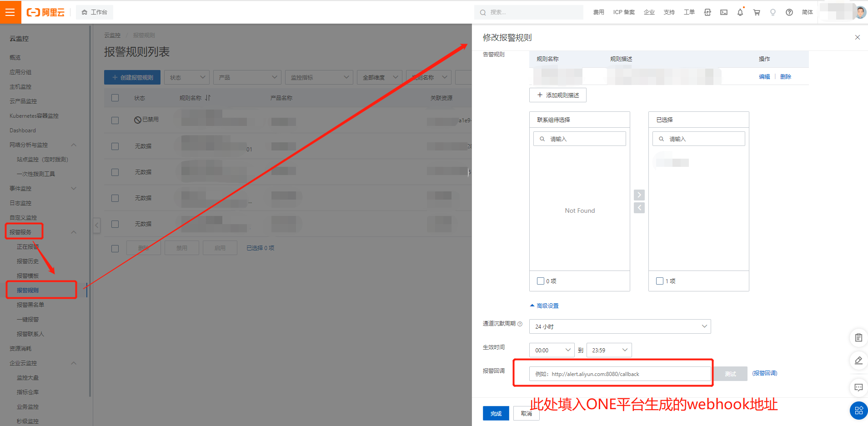Open the 通道沉默周期 '24 小时' dropdown
Image resolution: width=868 pixels, height=426 pixels.
620,326
